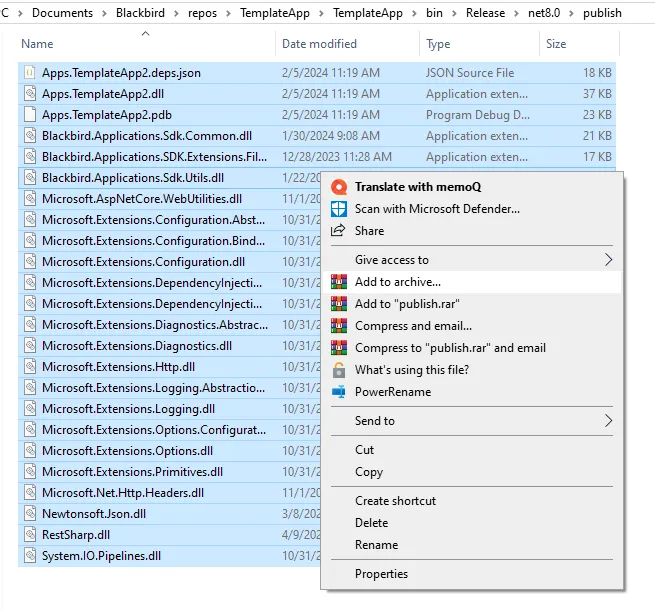Click the WinRAR icon next to Add to archive
This screenshot has width=655, height=610.
(x=338, y=282)
